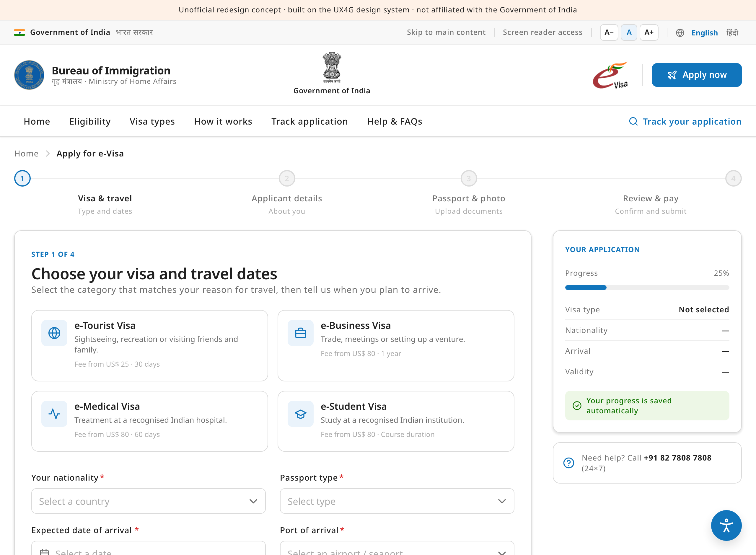This screenshot has height=555, width=756.
Task: Open Track application menu item
Action: pyautogui.click(x=309, y=121)
